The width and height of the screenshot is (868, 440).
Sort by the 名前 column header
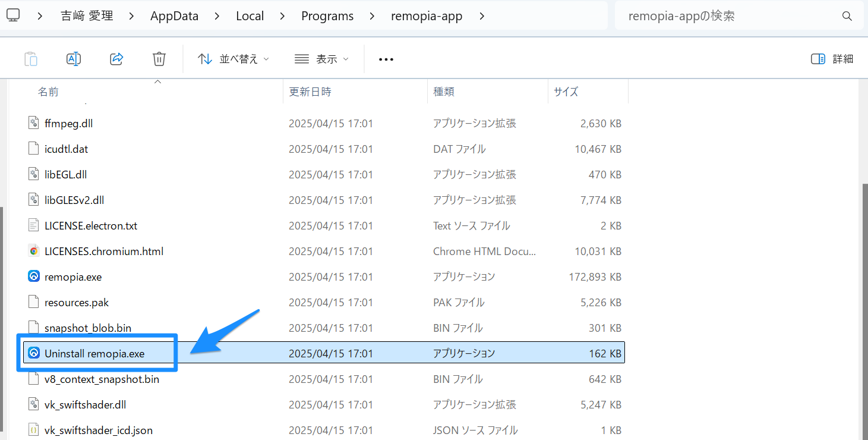[48, 92]
